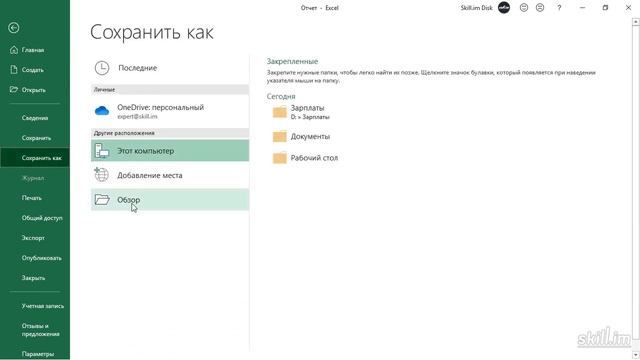The height and width of the screenshot is (360, 640).
Task: Click the expert@skill.im account email text
Action: point(137,117)
